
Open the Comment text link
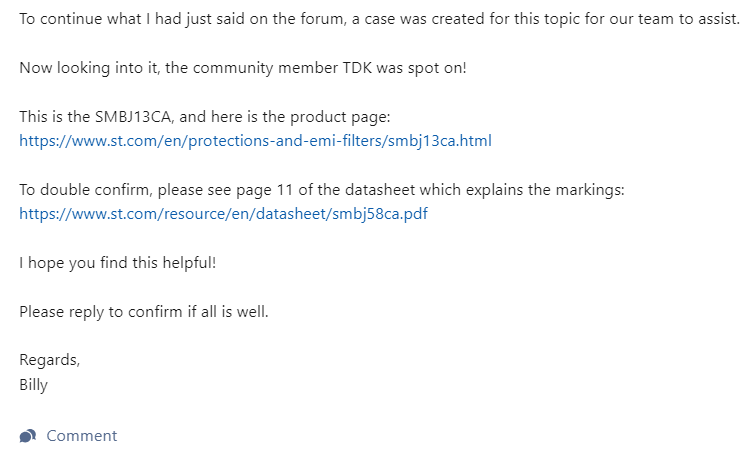click(81, 436)
